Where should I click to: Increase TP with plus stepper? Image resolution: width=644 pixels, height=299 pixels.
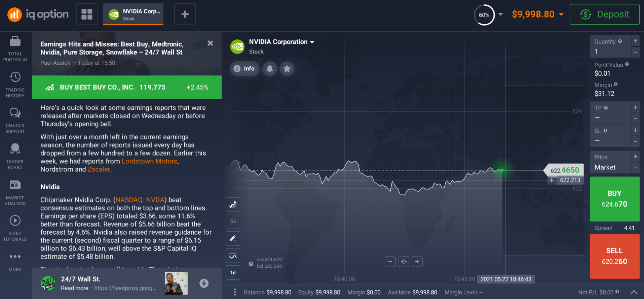pos(636,107)
